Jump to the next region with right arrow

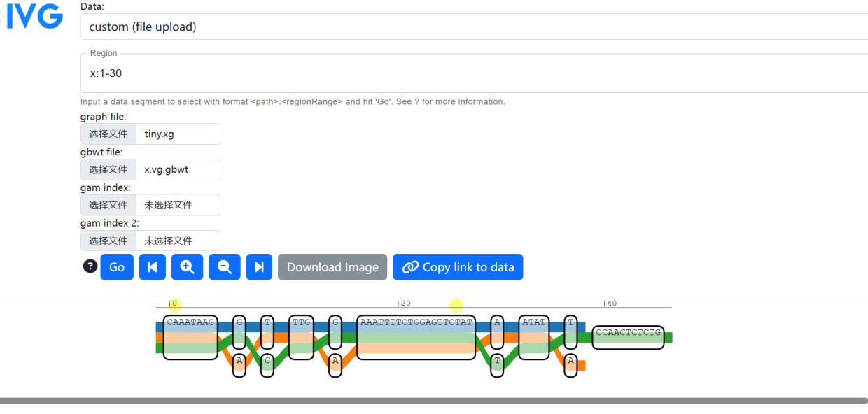259,267
